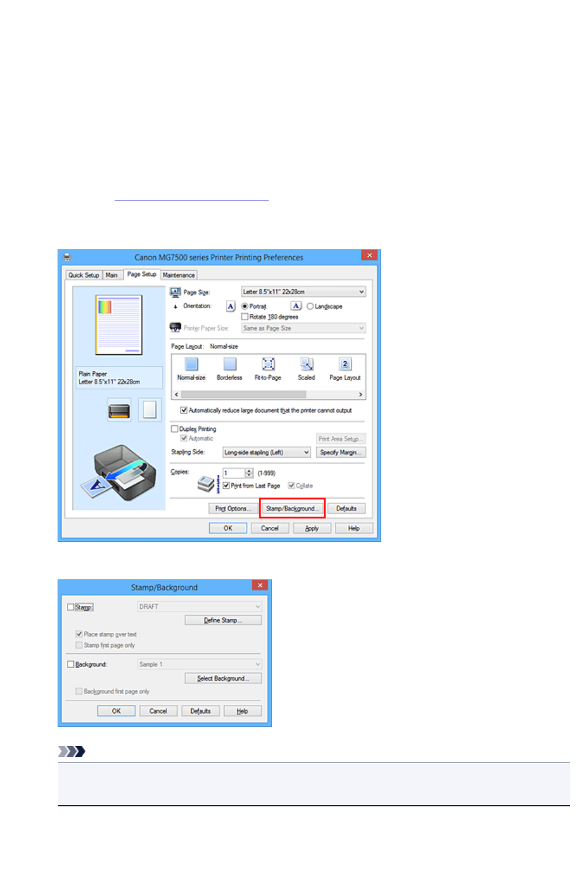Open the DRAFT stamp dropdown
Image resolution: width=588 pixels, height=872 pixels.
click(x=199, y=606)
